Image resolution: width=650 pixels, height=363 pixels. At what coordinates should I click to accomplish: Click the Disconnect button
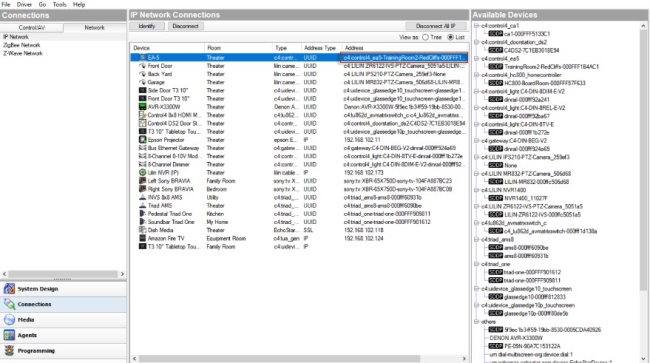185,26
